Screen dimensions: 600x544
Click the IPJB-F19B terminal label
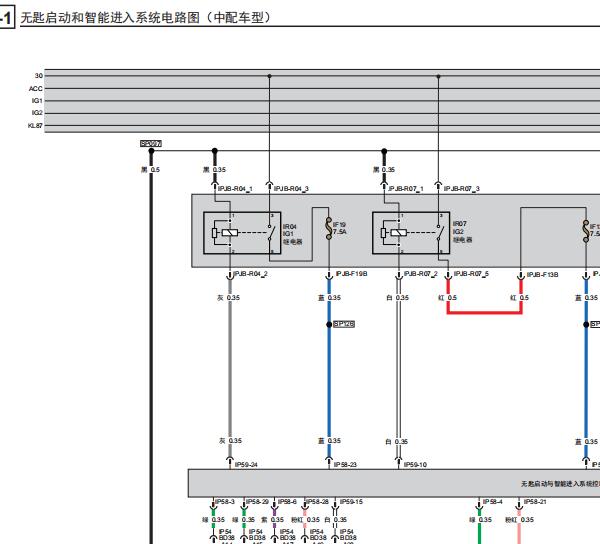352,274
